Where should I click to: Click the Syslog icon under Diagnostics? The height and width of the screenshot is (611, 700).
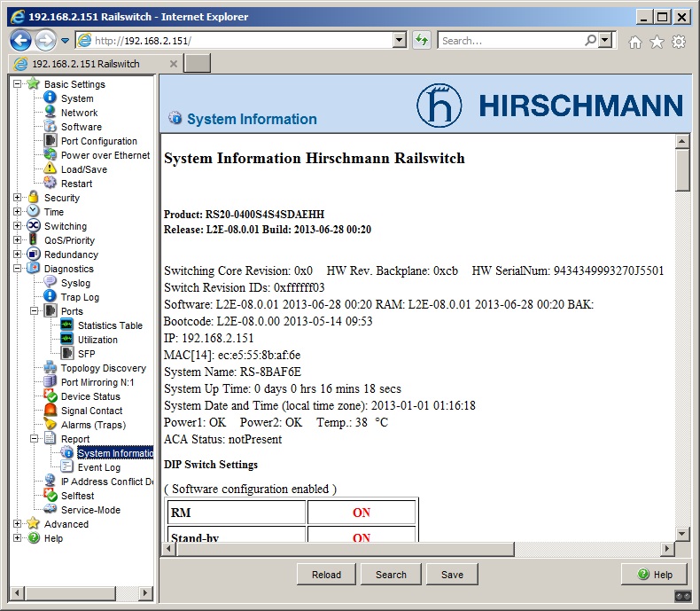coord(51,283)
